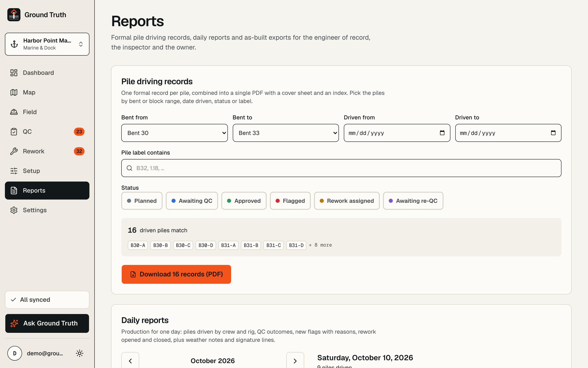This screenshot has width=588, height=368.
Task: Open calendar picker in Driven to field
Action: (553, 133)
